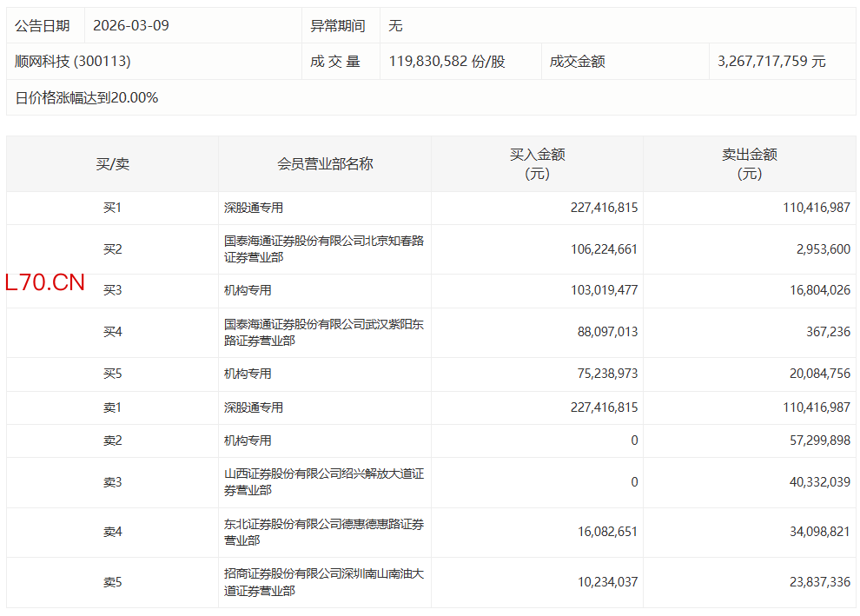
Task: Click the 买入金额 (元) column header
Action: [537, 163]
